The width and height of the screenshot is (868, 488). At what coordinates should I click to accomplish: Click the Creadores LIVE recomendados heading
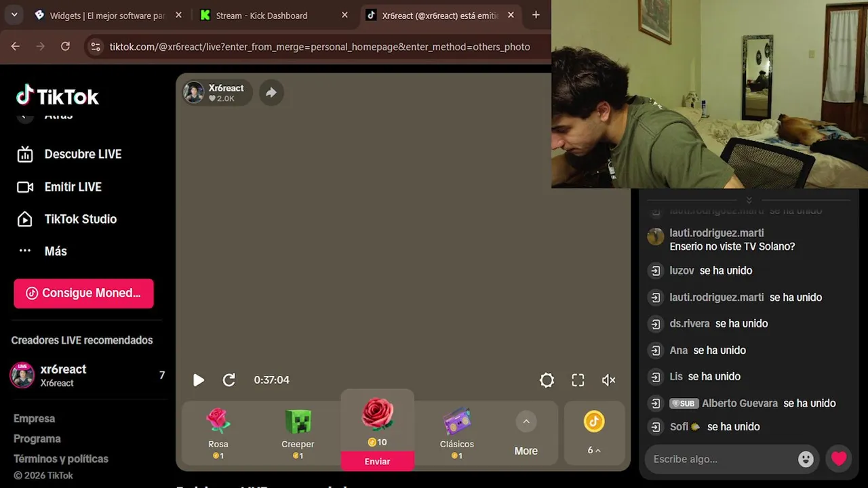pos(82,340)
